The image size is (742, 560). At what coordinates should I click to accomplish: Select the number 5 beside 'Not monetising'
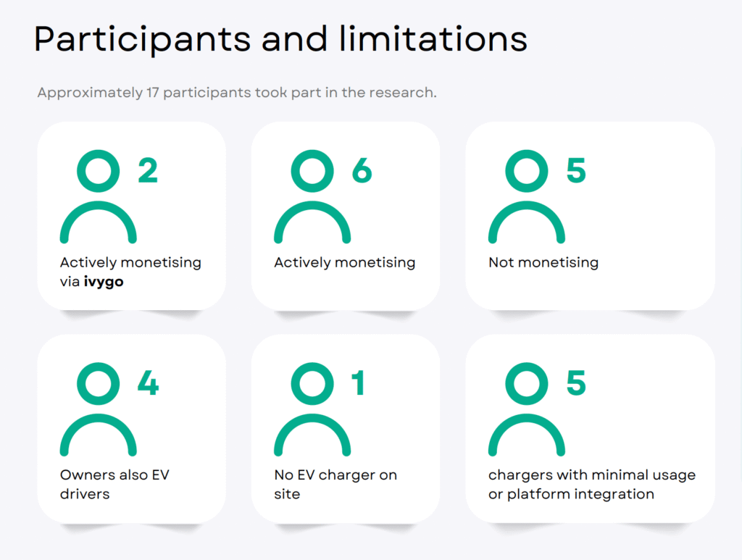pyautogui.click(x=576, y=170)
